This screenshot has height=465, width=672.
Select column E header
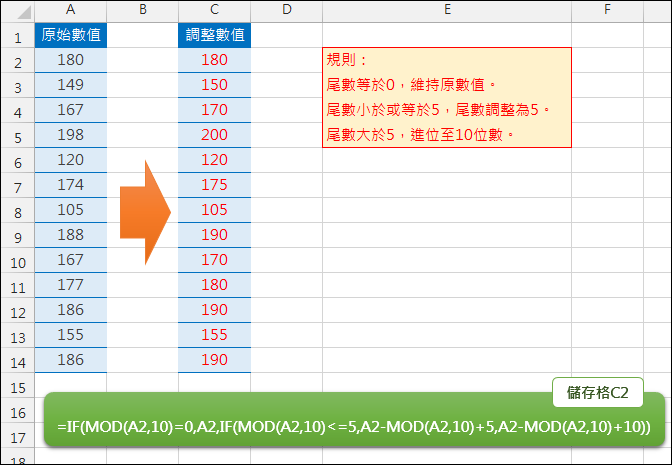tap(447, 10)
